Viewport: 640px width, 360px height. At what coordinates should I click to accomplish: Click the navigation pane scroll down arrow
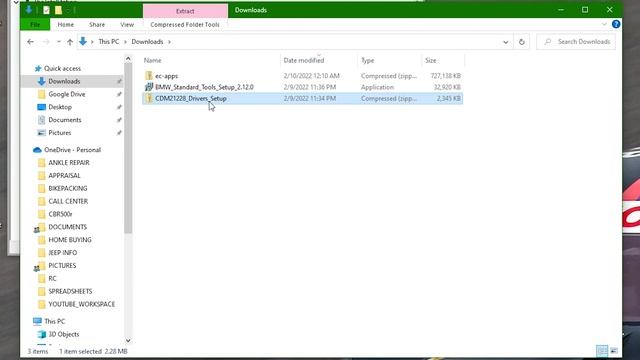tap(128, 340)
